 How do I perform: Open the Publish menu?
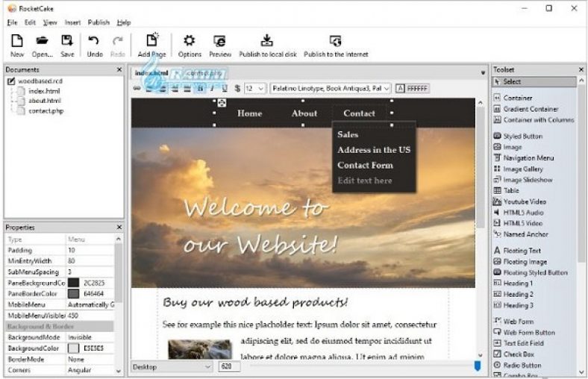point(98,22)
